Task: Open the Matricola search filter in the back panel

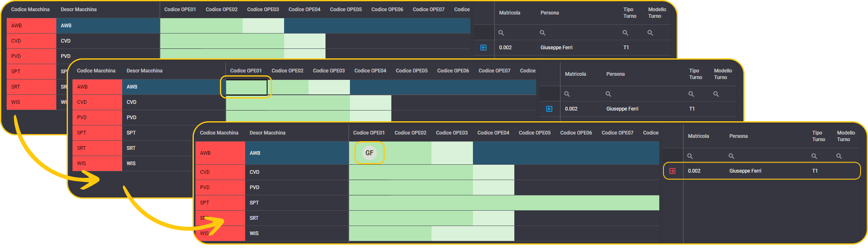Action: pyautogui.click(x=501, y=33)
